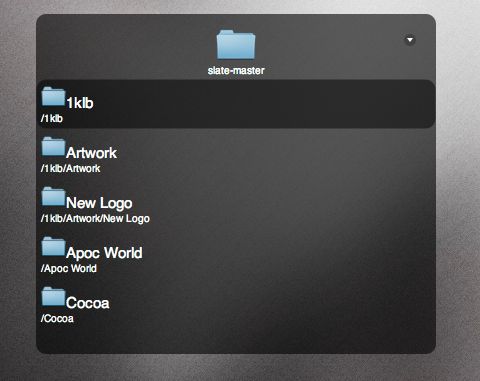Click the folder icon beside Cocoa

click(x=53, y=296)
